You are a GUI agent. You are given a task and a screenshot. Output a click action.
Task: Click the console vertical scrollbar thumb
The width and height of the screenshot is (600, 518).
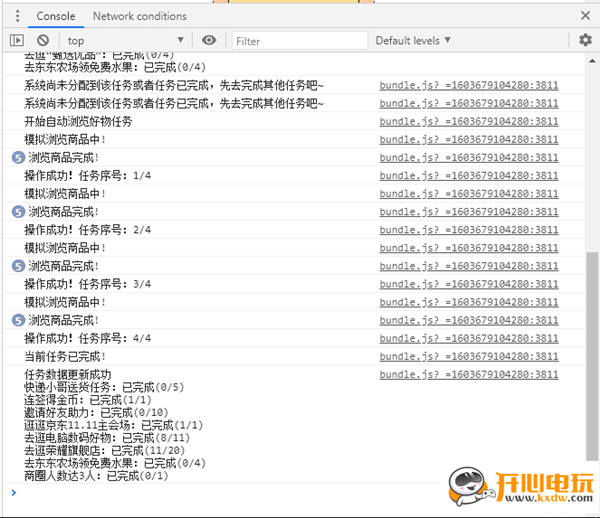click(x=592, y=356)
